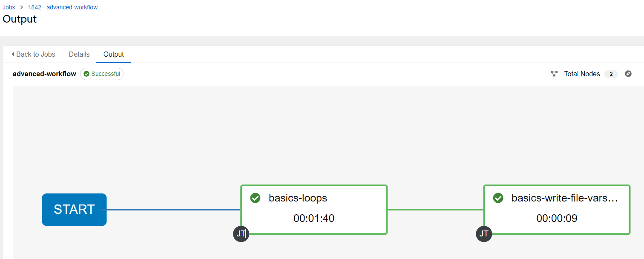The image size is (644, 259).
Task: Open the Jobs breadcrumb link
Action: (9, 7)
